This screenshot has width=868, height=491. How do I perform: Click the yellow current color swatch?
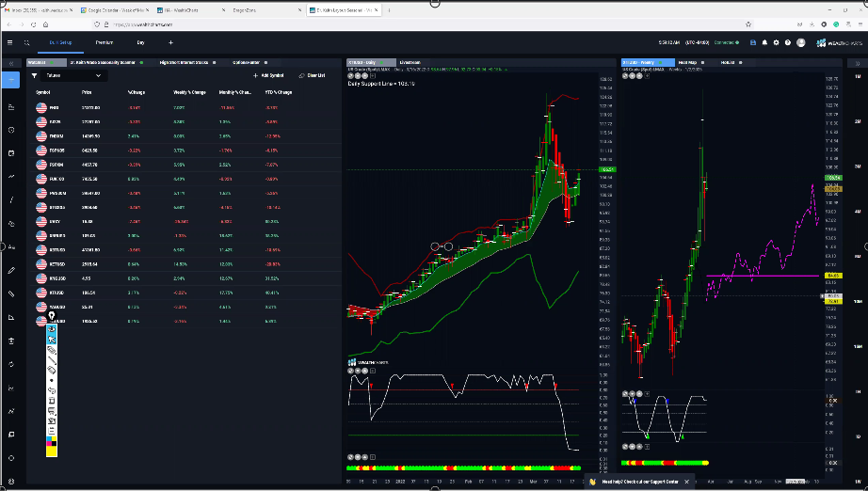[52, 451]
